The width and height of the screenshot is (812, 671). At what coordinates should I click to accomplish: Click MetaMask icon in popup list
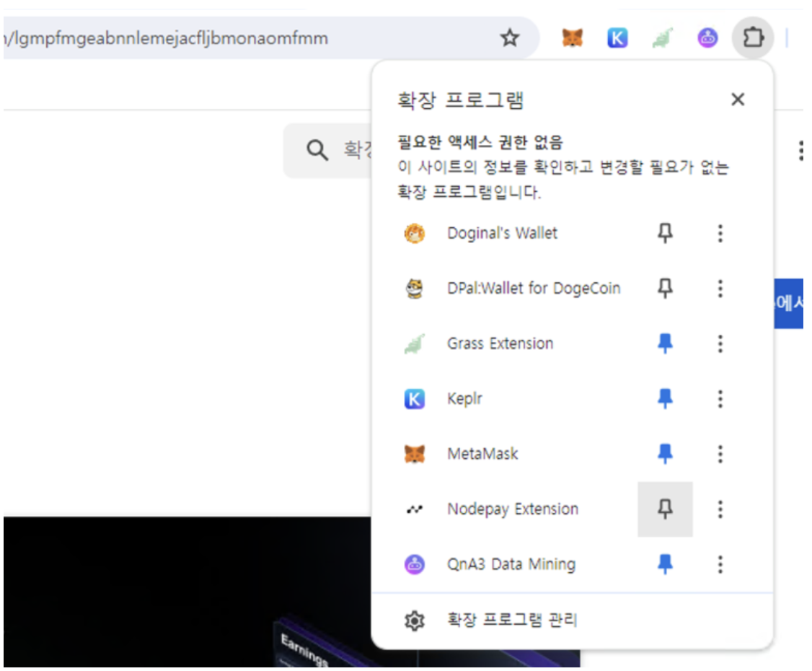coord(414,454)
